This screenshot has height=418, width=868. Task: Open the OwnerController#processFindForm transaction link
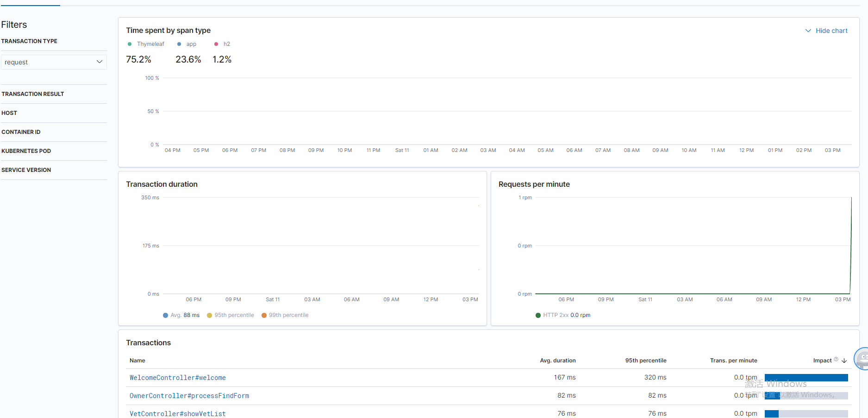click(189, 396)
